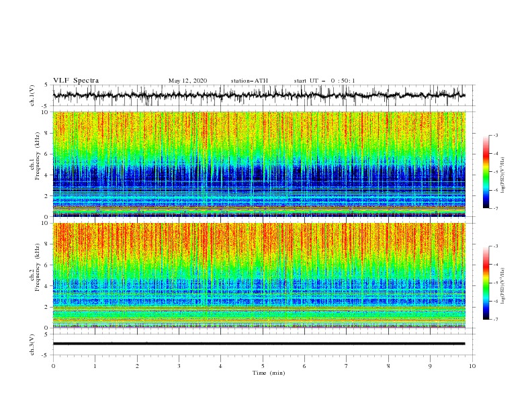Click inside the ch.2 spectrogram panel
532x411 pixels.
pos(259,275)
